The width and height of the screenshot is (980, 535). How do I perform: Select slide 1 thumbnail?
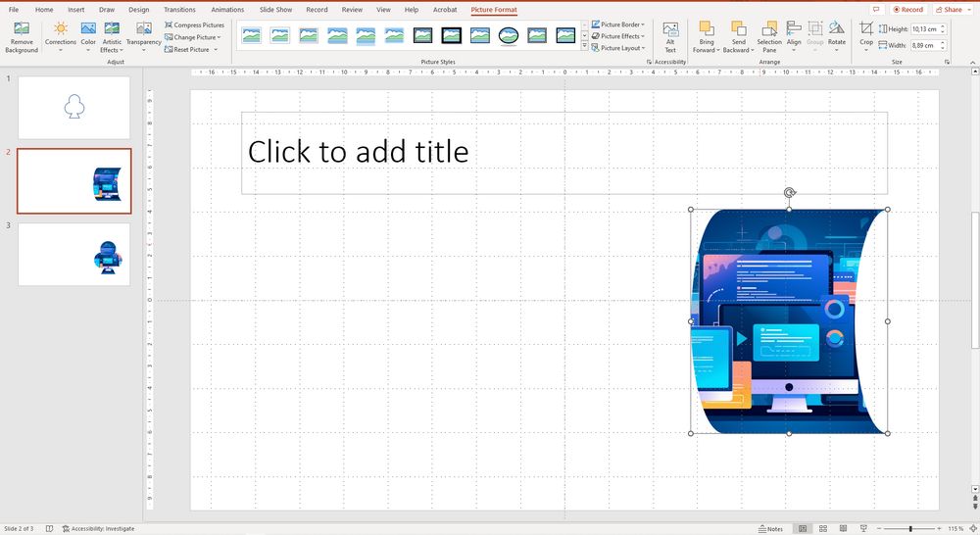click(x=73, y=108)
